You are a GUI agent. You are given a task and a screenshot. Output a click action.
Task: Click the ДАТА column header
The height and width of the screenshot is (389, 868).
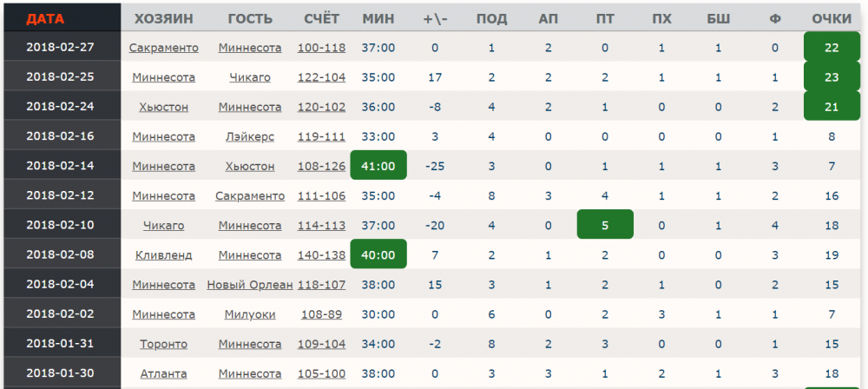[45, 18]
